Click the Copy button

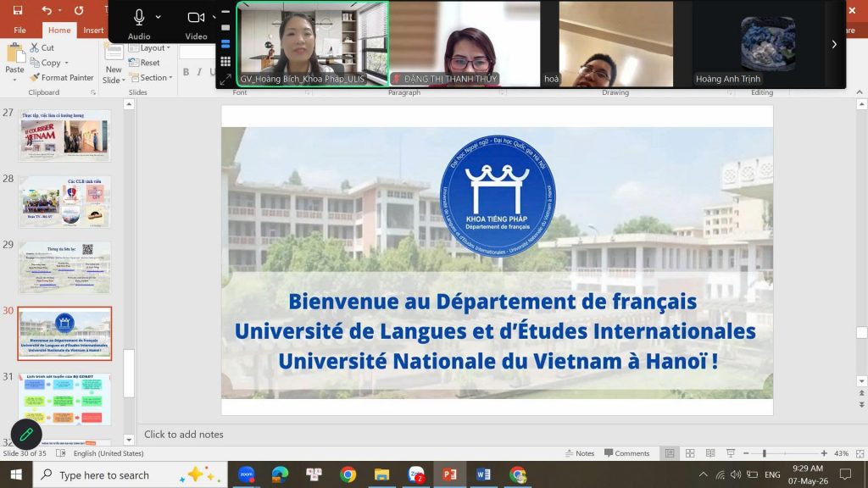coord(46,63)
